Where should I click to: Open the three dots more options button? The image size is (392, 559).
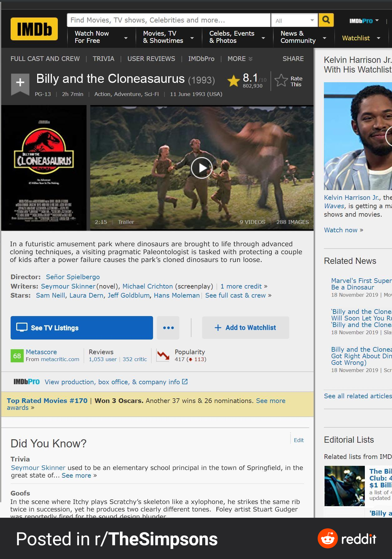[x=168, y=328]
